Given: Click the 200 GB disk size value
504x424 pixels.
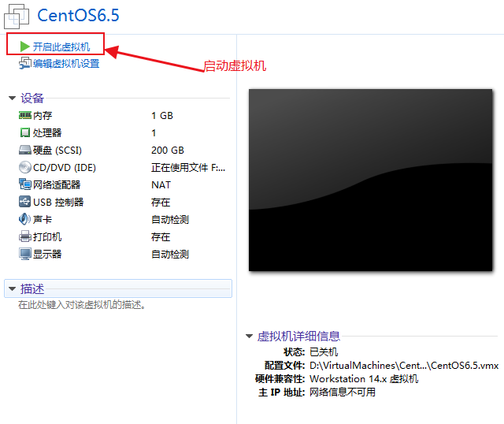Looking at the screenshot, I should pos(168,151).
